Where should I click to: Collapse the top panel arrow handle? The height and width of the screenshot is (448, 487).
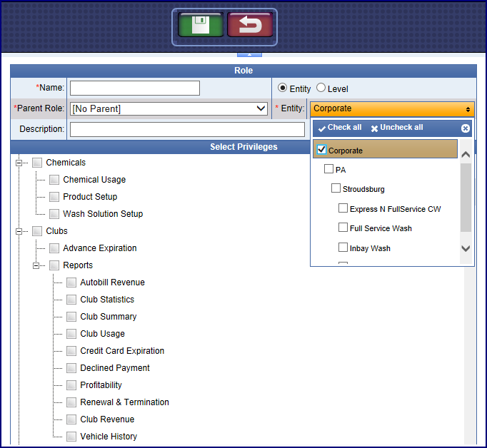coord(249,54)
